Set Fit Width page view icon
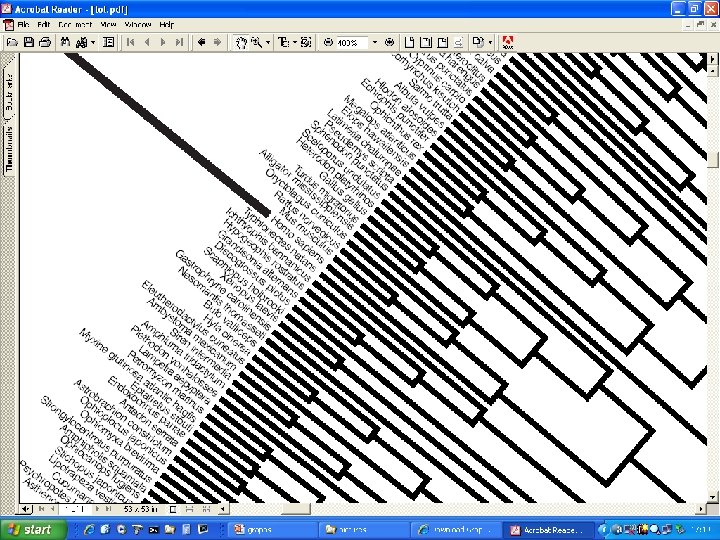The image size is (720, 540). pyautogui.click(x=442, y=43)
